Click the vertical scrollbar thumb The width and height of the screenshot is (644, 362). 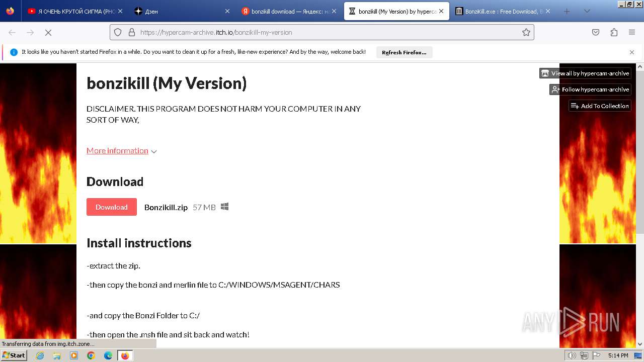click(640, 152)
